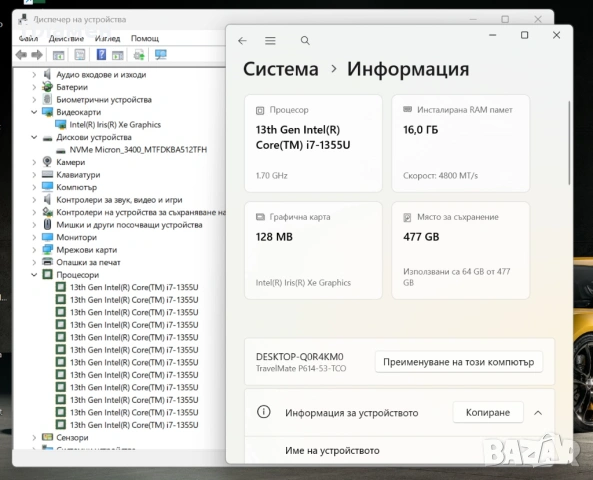Click the Device Manager toolbar back arrow
593x480 pixels.
pyautogui.click(x=22, y=55)
